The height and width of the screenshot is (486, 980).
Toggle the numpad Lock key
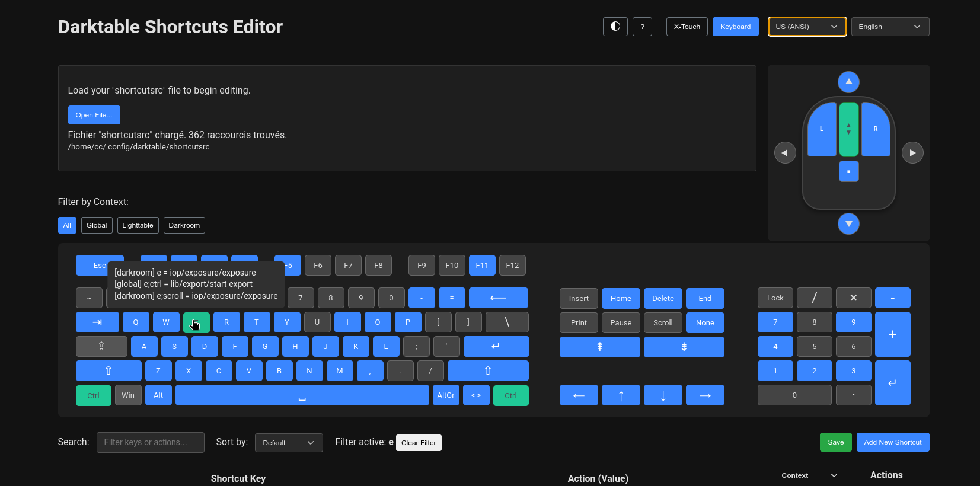(775, 298)
